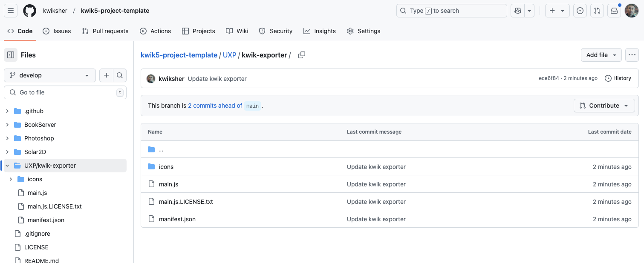The height and width of the screenshot is (263, 644).
Task: Open the Contribute dropdown
Action: pos(604,106)
